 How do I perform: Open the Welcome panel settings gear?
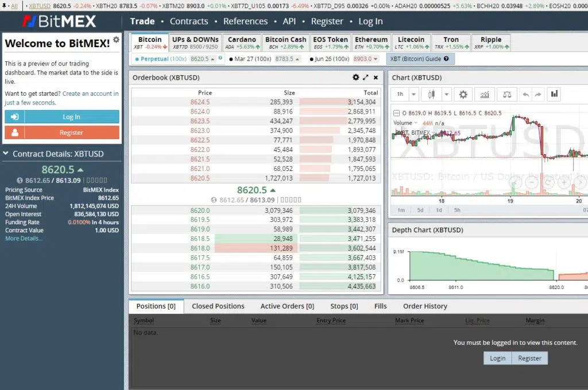116,40
